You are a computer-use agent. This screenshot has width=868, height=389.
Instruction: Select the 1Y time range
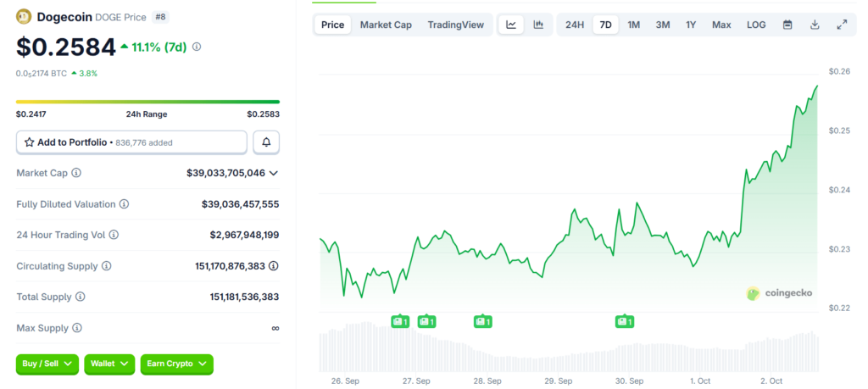(691, 25)
